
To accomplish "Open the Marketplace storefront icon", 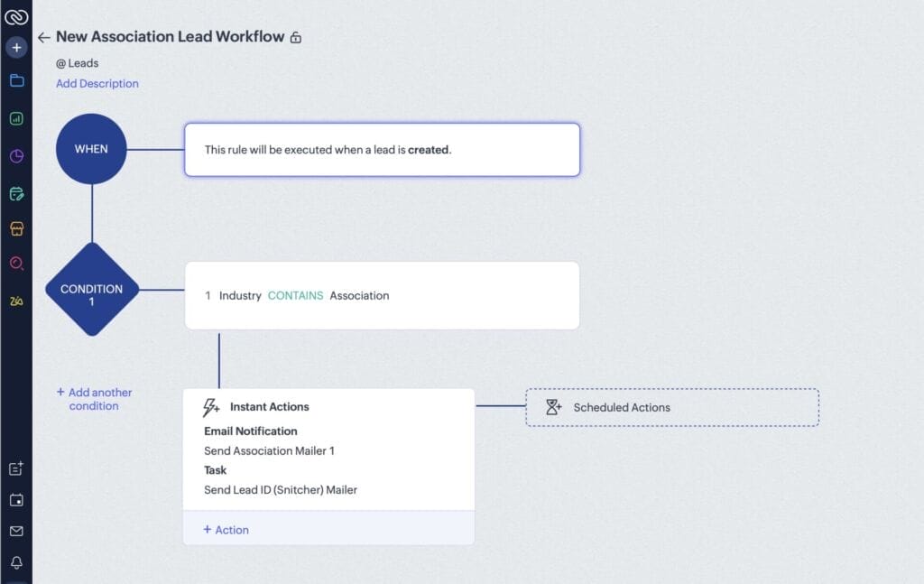I will pyautogui.click(x=17, y=228).
